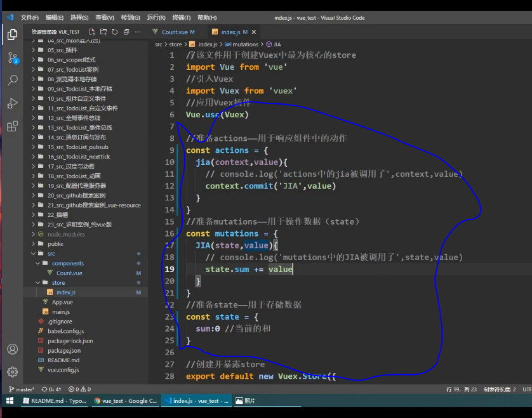This screenshot has height=418, width=532.
Task: Close the index.js editor tab
Action: [x=254, y=32]
